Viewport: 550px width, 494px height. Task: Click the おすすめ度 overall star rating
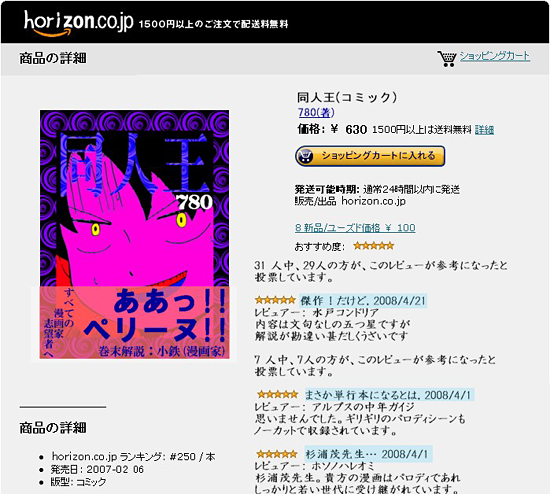pyautogui.click(x=374, y=246)
